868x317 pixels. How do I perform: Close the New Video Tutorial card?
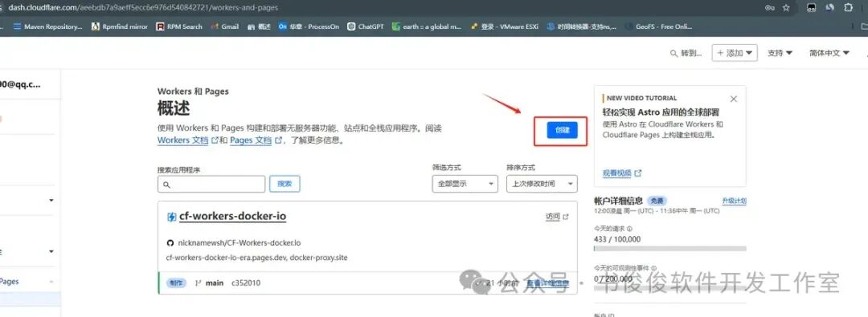pyautogui.click(x=734, y=99)
